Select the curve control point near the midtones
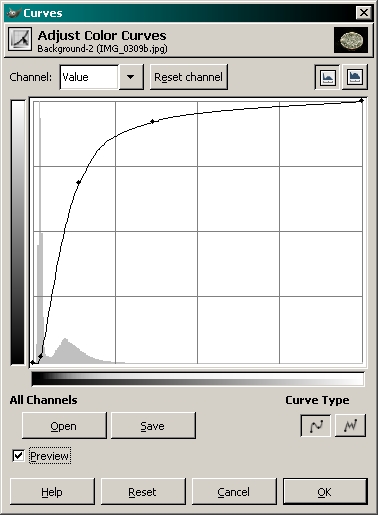The image size is (378, 515). (x=152, y=121)
